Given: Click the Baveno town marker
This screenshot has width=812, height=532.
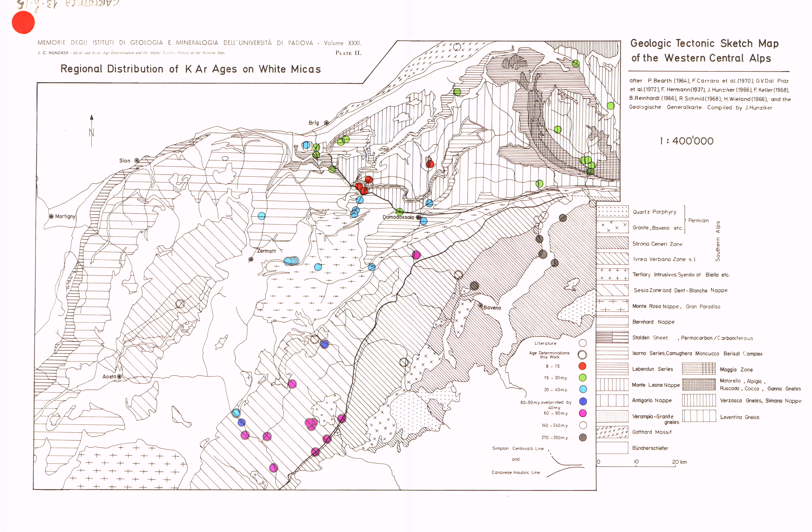Looking at the screenshot, I should pyautogui.click(x=480, y=305).
